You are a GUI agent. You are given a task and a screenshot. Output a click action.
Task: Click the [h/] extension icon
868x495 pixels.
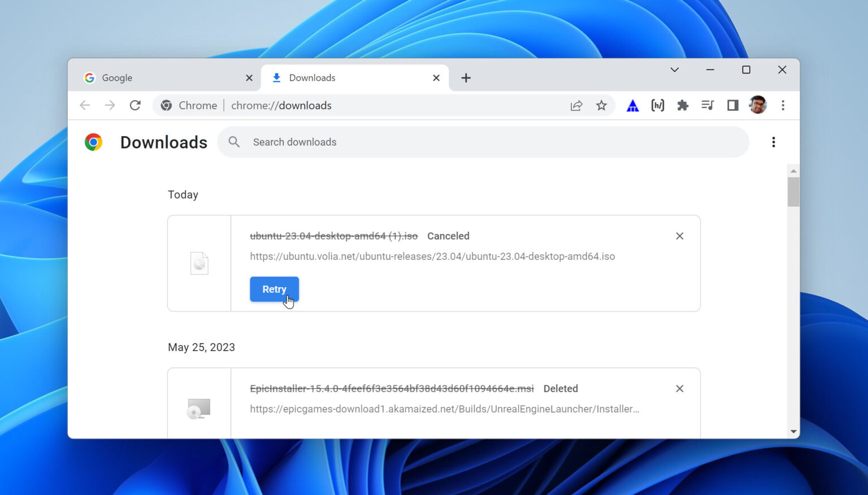(657, 105)
